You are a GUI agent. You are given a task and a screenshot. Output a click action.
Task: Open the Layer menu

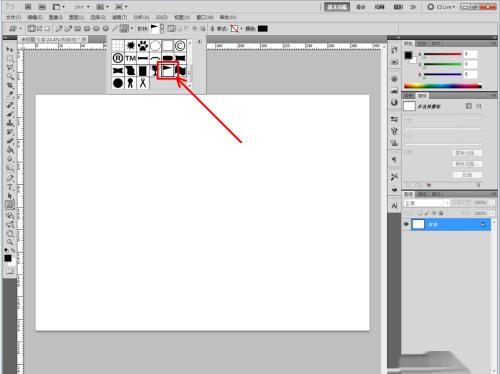[x=77, y=17]
